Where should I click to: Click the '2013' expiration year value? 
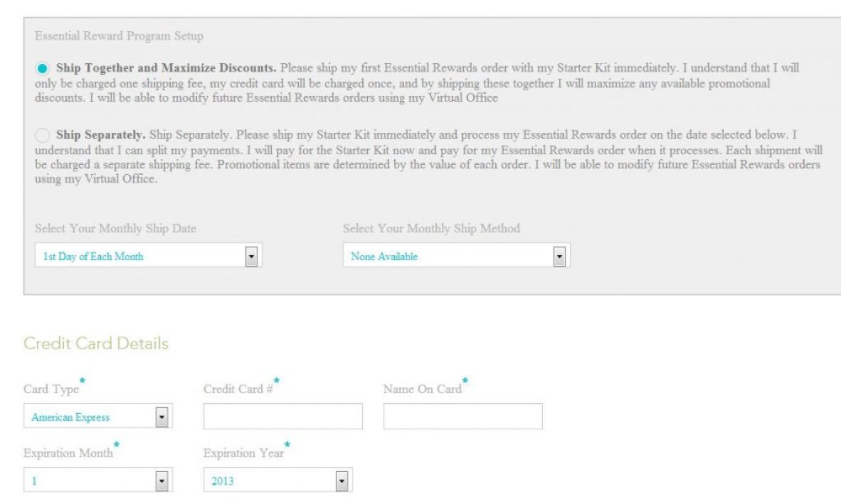coord(223,482)
